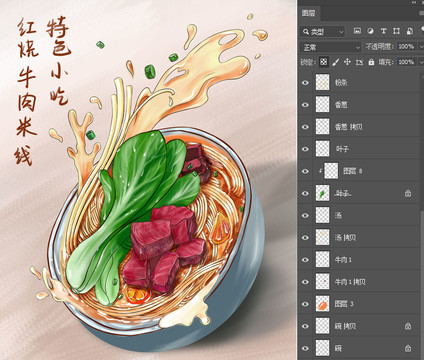Select layer named 汤
Viewport: 424px width, 360px height.
point(338,215)
